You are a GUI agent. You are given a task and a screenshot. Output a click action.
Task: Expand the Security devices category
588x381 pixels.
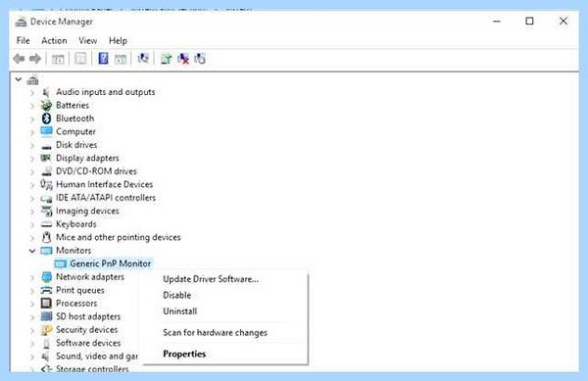tap(32, 330)
